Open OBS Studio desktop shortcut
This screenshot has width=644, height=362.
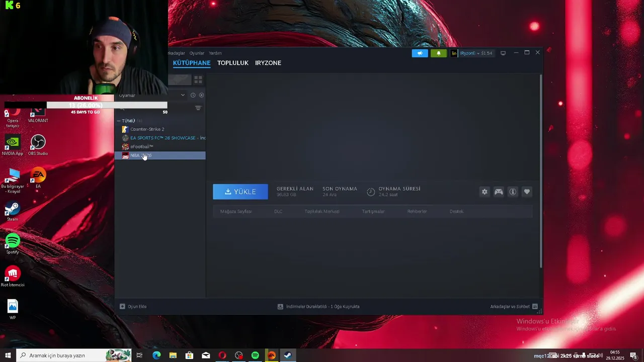pos(38,145)
